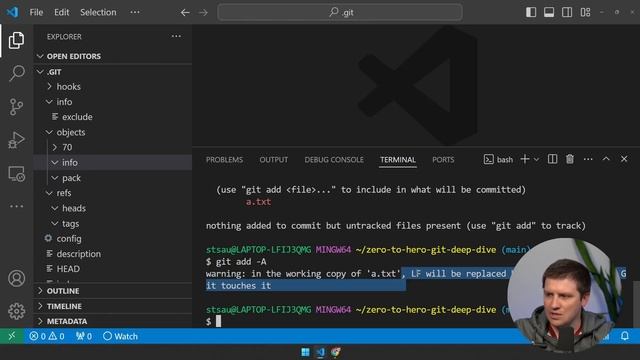Open the File menu

point(36,12)
